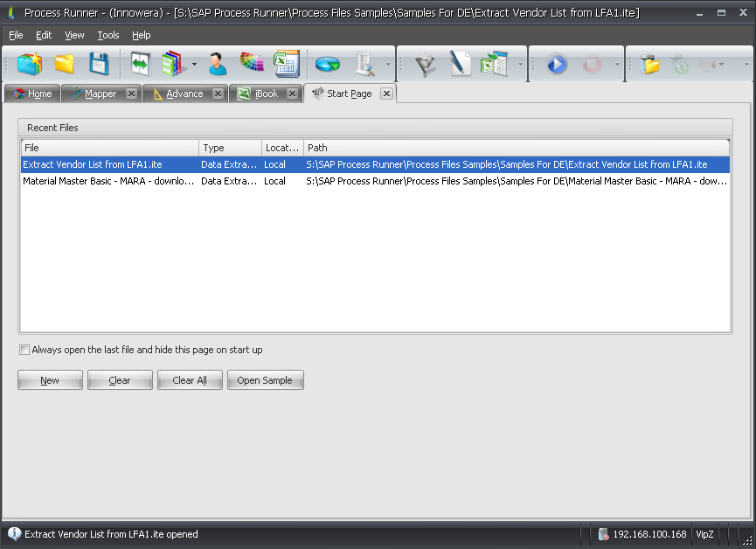Enable always open the last file checkbox

24,350
